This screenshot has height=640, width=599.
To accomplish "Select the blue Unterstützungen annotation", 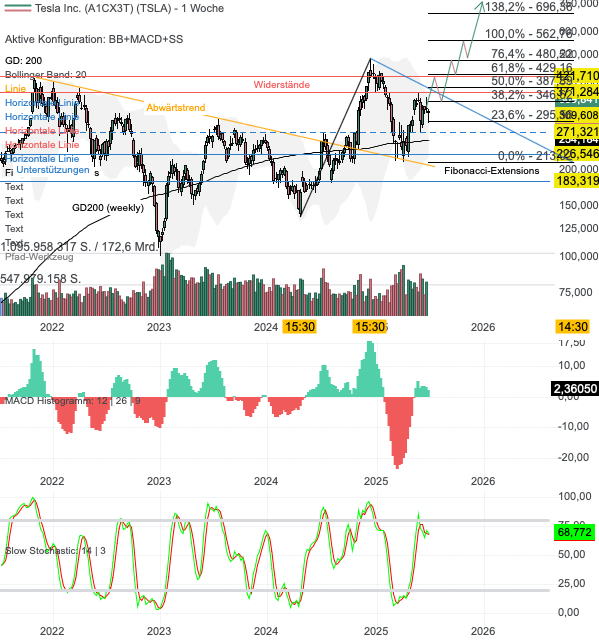I will click(x=53, y=170).
